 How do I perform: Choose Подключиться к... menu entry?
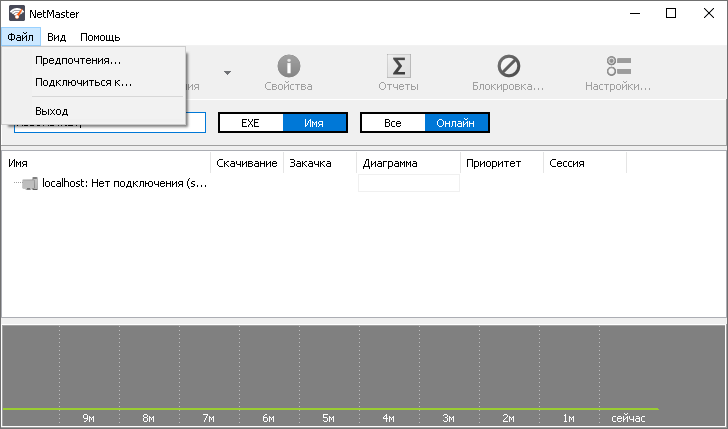pyautogui.click(x=94, y=82)
